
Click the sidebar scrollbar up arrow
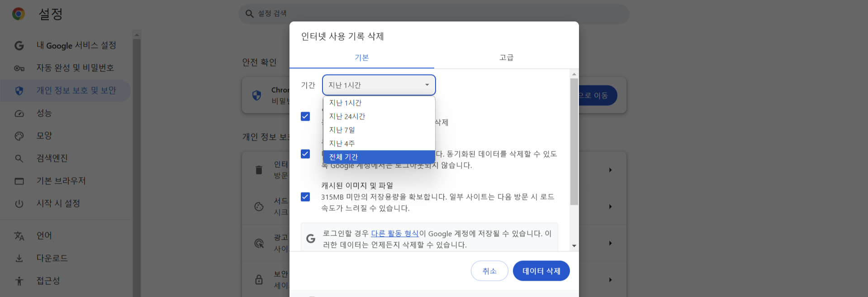(137, 35)
